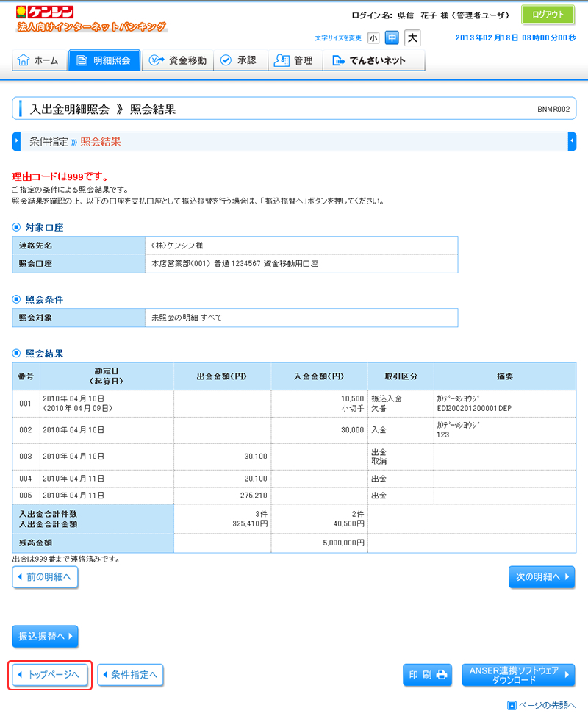Click the 勘定日(起算日) column header
Screen dimensions: 588x719
(x=107, y=376)
